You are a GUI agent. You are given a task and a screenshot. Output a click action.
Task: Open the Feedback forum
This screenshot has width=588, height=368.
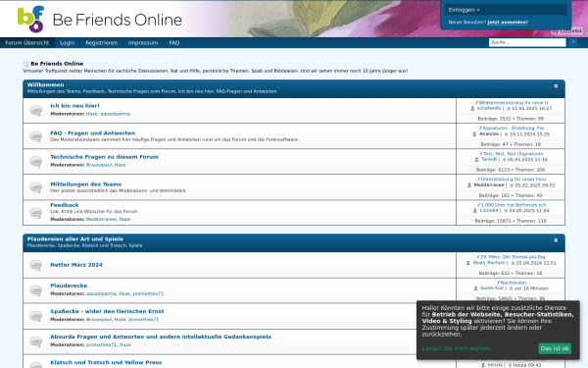click(65, 205)
